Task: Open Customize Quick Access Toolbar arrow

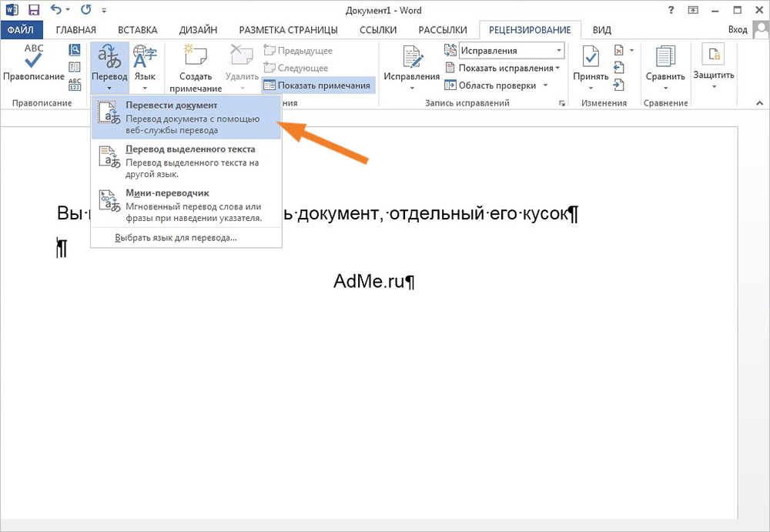Action: click(x=104, y=10)
